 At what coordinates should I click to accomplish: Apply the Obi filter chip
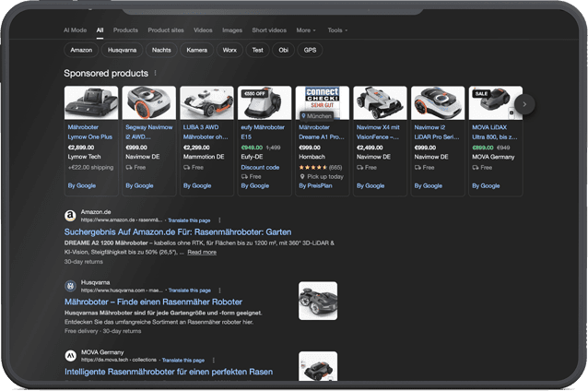pos(284,50)
